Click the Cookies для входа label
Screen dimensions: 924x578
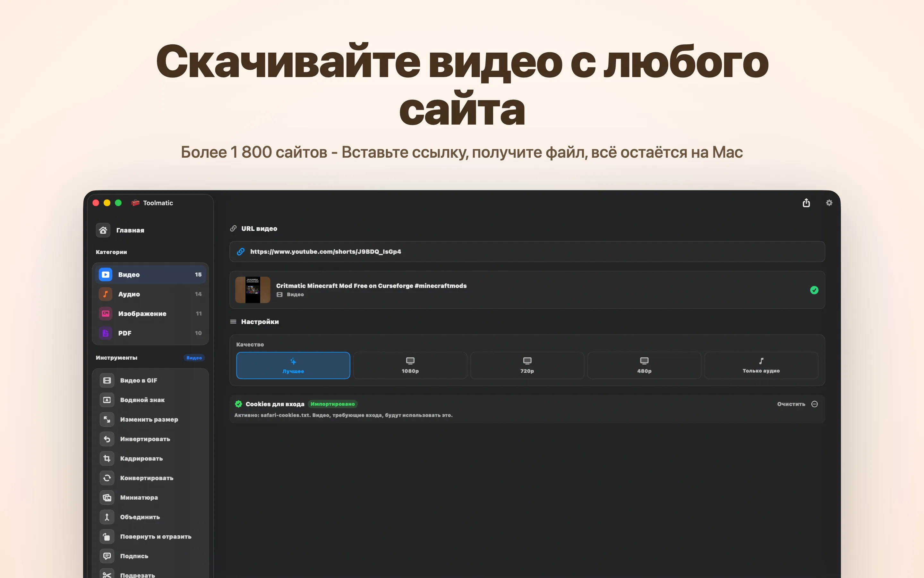[x=275, y=404]
